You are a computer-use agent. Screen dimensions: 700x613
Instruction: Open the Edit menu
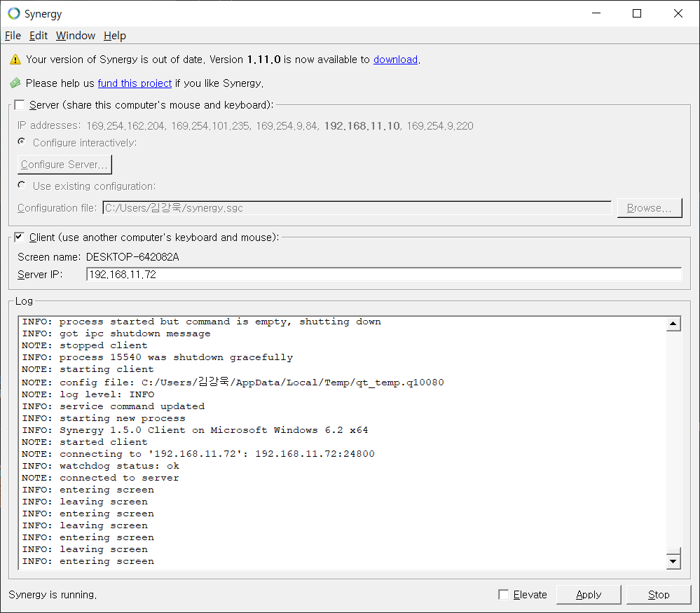click(x=39, y=36)
